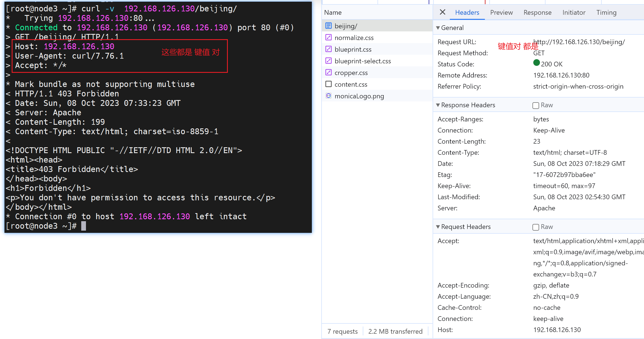Screen dimensions: 644x339
Task: Switch to the Preview tab
Action: pos(501,13)
